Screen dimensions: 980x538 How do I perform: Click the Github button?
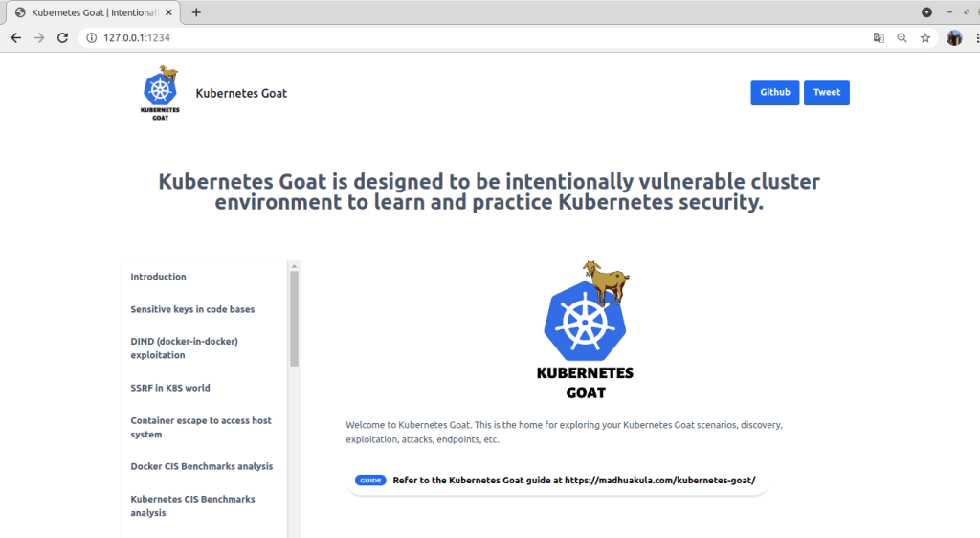[774, 93]
